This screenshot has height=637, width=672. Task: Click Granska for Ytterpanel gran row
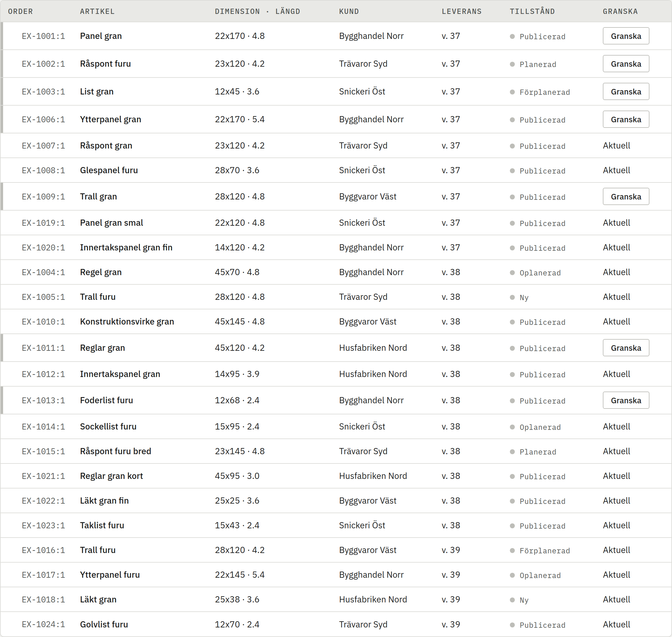coord(626,119)
